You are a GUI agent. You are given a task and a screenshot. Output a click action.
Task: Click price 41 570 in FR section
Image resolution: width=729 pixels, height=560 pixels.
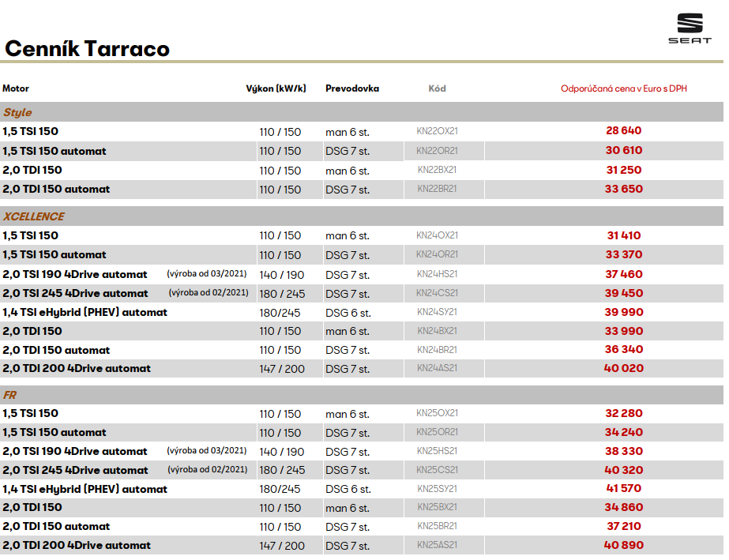623,489
